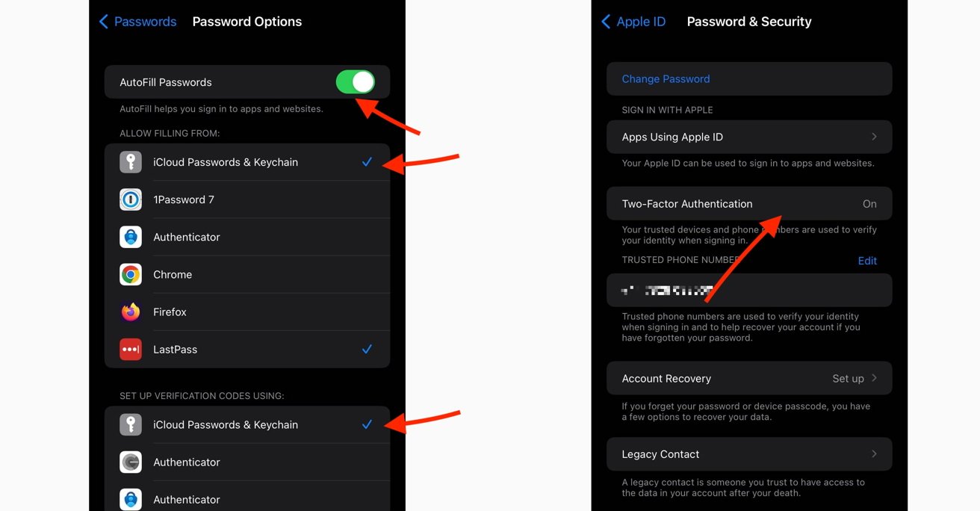Tap the Firefox icon in filling list
980x511 pixels.
[131, 312]
